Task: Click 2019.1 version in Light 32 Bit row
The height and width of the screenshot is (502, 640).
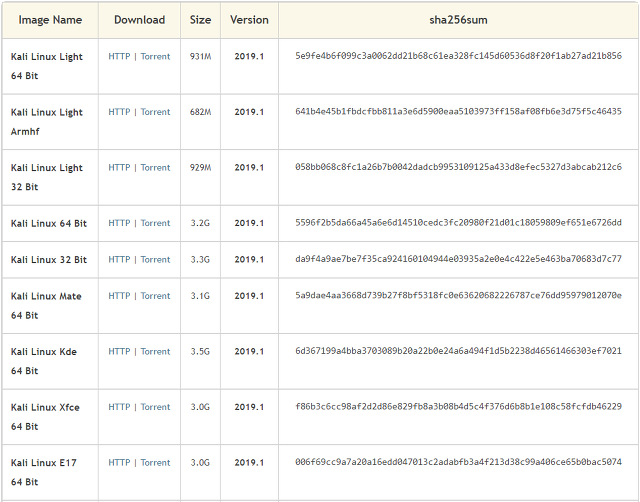Action: [x=249, y=167]
